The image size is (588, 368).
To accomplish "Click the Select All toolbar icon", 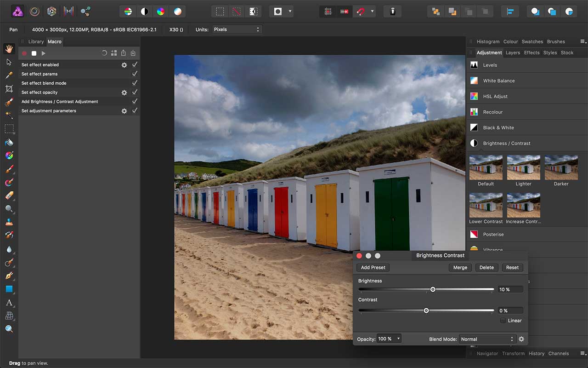I will pos(220,11).
